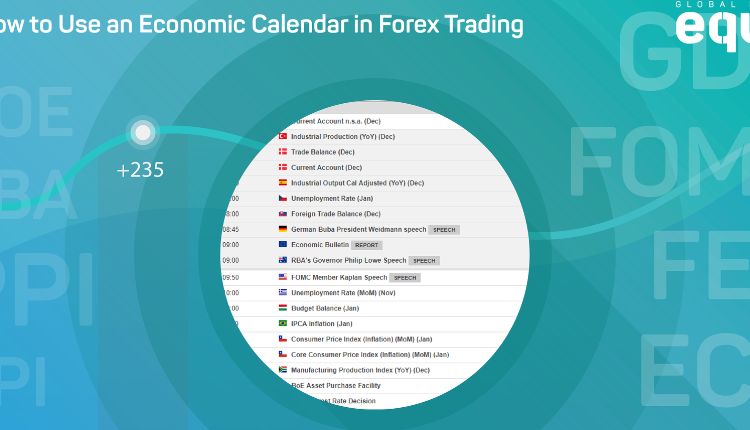Viewport: 750px width, 430px height.
Task: Click the German flag beside Weidmann speech
Action: pos(283,229)
